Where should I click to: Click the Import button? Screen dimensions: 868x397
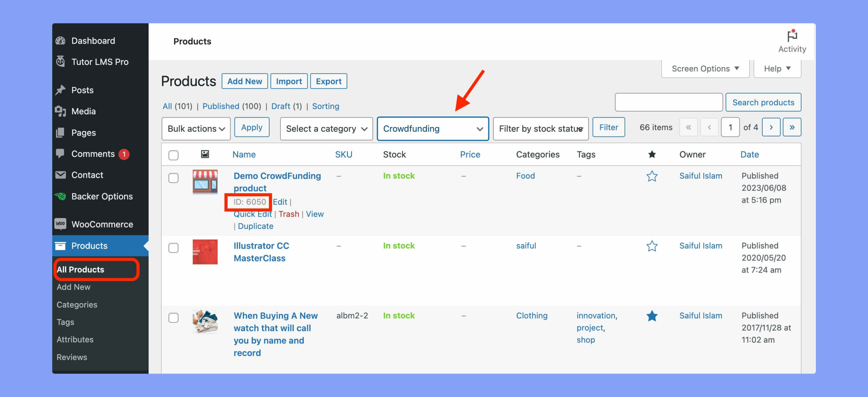(x=289, y=81)
